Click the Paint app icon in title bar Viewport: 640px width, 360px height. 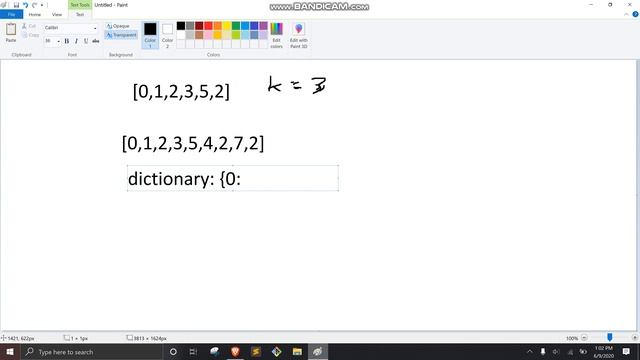pos(4,5)
